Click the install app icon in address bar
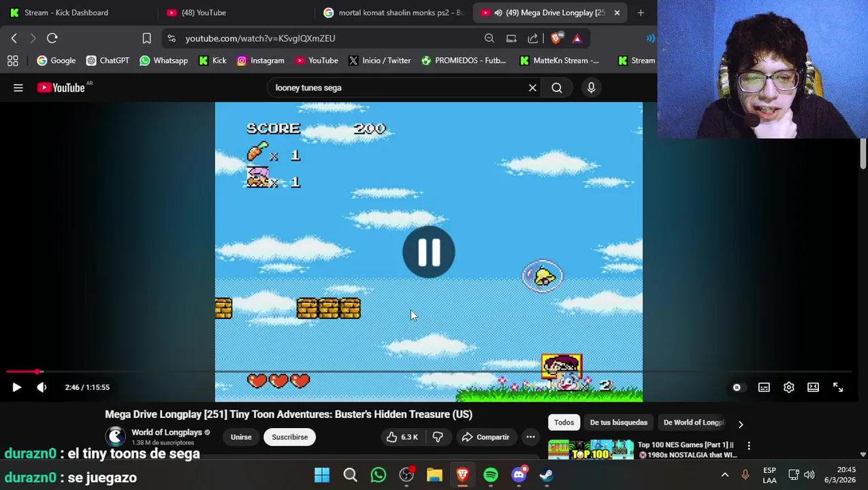 coord(511,38)
